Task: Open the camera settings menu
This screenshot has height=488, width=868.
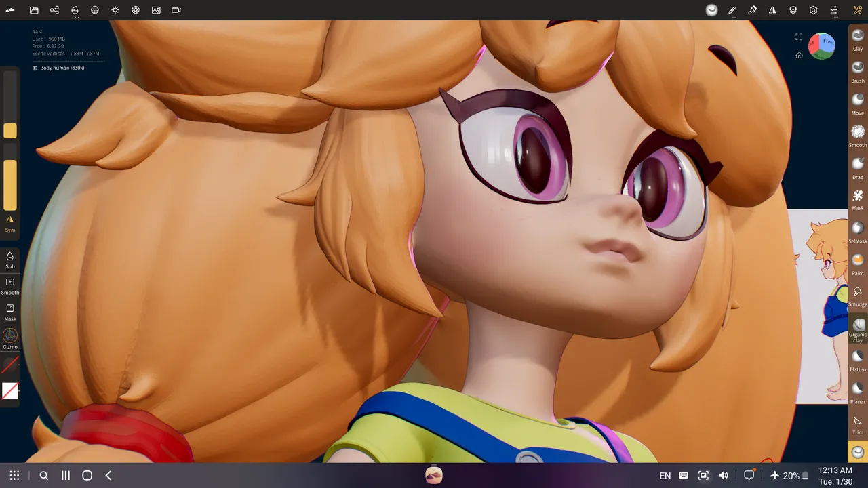Action: pyautogui.click(x=176, y=10)
